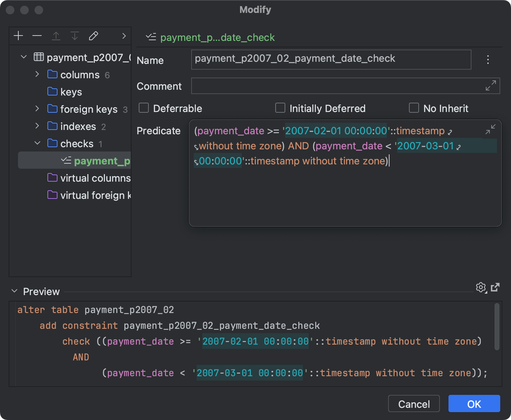Select the virtual columns tree item
This screenshot has width=511, height=420.
pyautogui.click(x=90, y=178)
